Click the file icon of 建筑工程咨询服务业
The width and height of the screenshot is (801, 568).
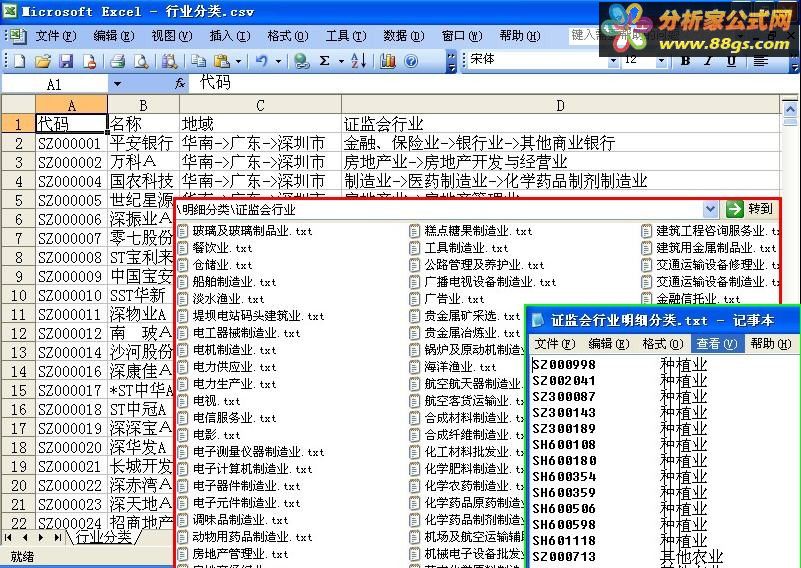click(647, 231)
